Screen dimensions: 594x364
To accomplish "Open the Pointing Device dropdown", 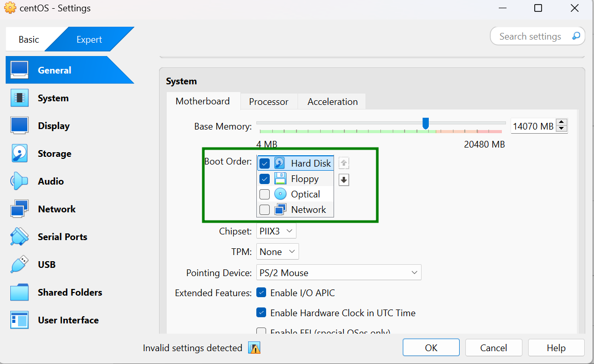I will click(339, 272).
